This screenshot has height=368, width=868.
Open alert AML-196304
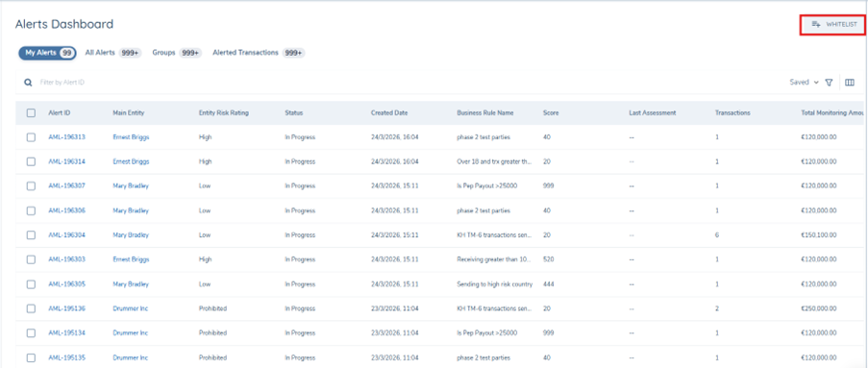pyautogui.click(x=67, y=235)
